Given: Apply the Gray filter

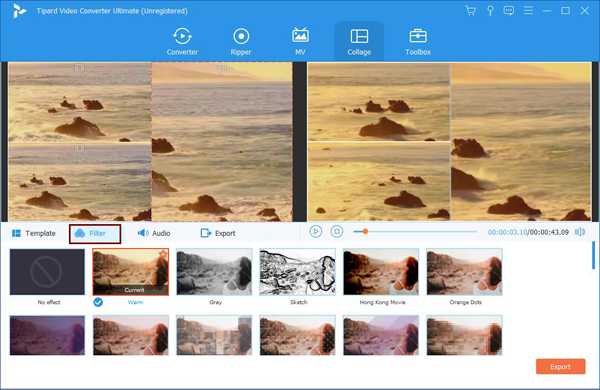Looking at the screenshot, I should pyautogui.click(x=214, y=272).
